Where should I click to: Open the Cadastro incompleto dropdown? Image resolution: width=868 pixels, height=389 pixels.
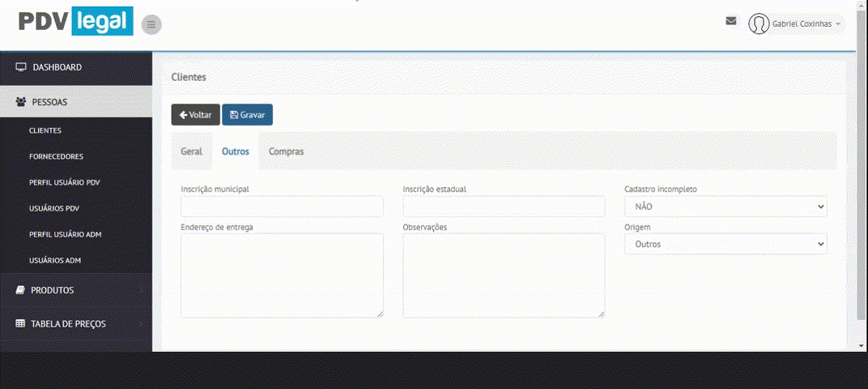pyautogui.click(x=725, y=207)
